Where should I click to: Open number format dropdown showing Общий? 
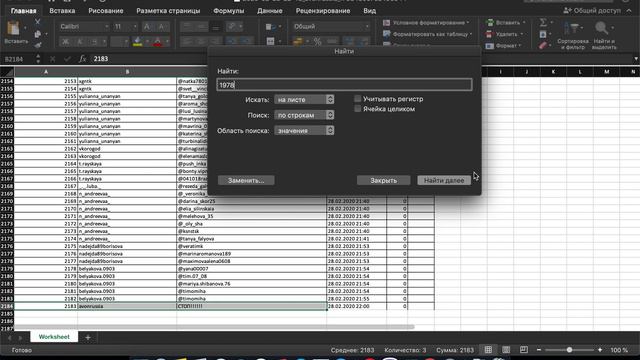click(331, 27)
